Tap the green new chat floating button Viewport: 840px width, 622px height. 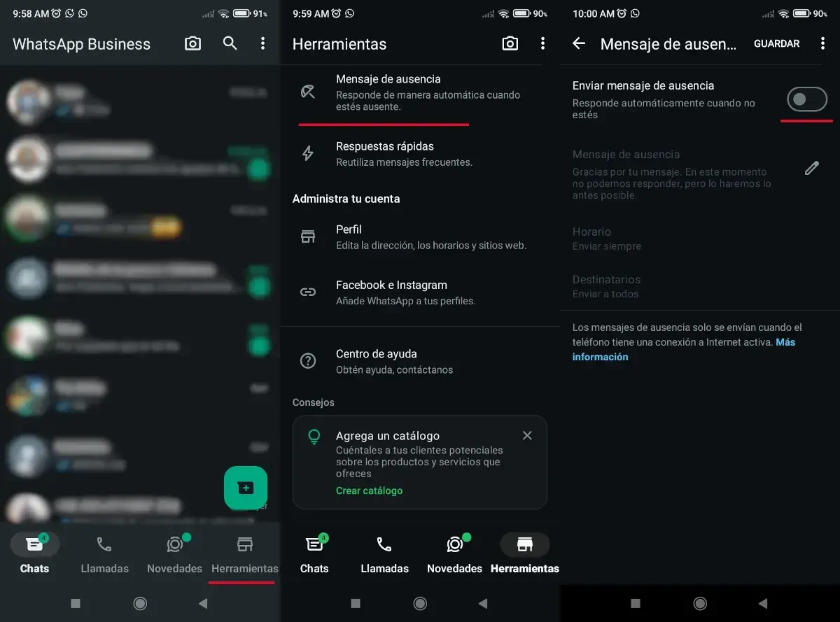coord(246,488)
